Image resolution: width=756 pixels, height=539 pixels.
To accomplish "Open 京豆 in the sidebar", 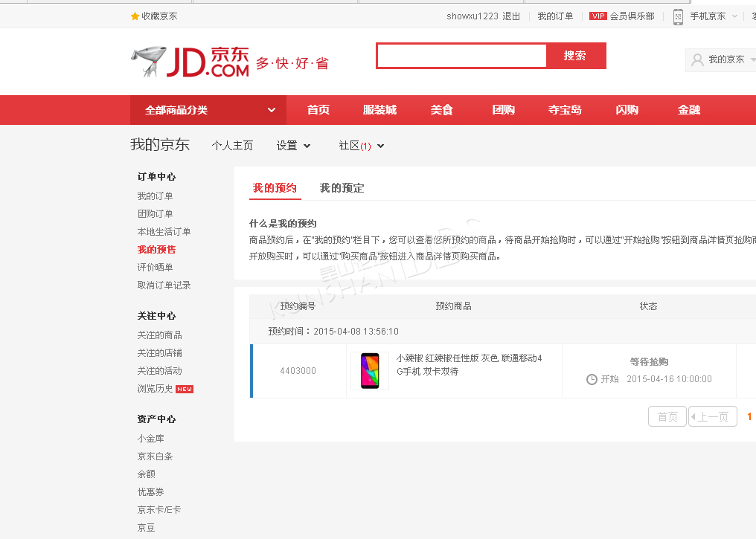I will pos(146,528).
